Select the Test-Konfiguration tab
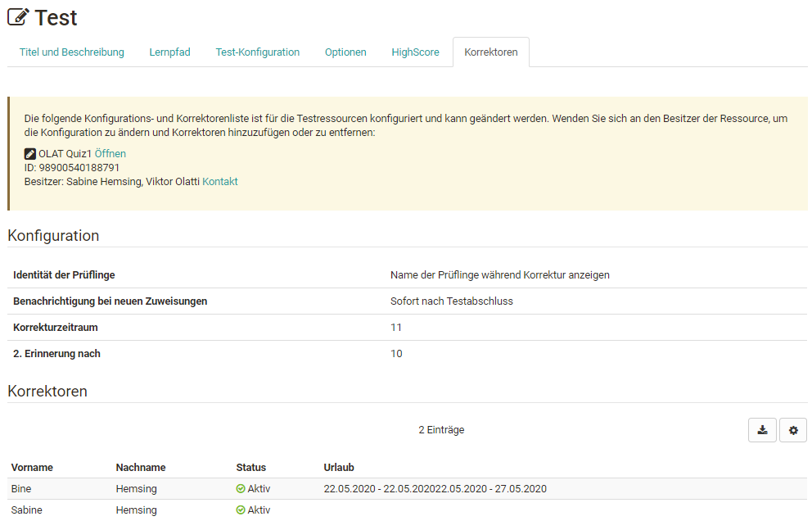The image size is (812, 530). (x=257, y=52)
